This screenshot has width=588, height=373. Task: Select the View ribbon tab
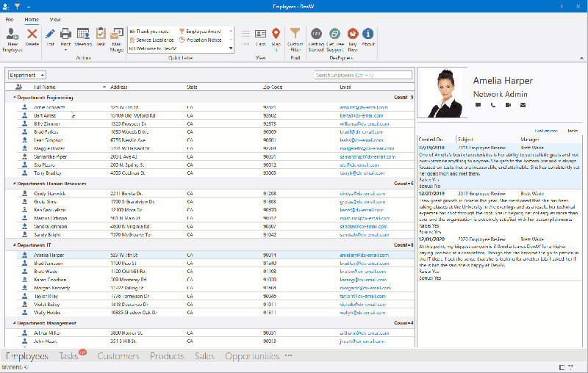click(x=55, y=20)
